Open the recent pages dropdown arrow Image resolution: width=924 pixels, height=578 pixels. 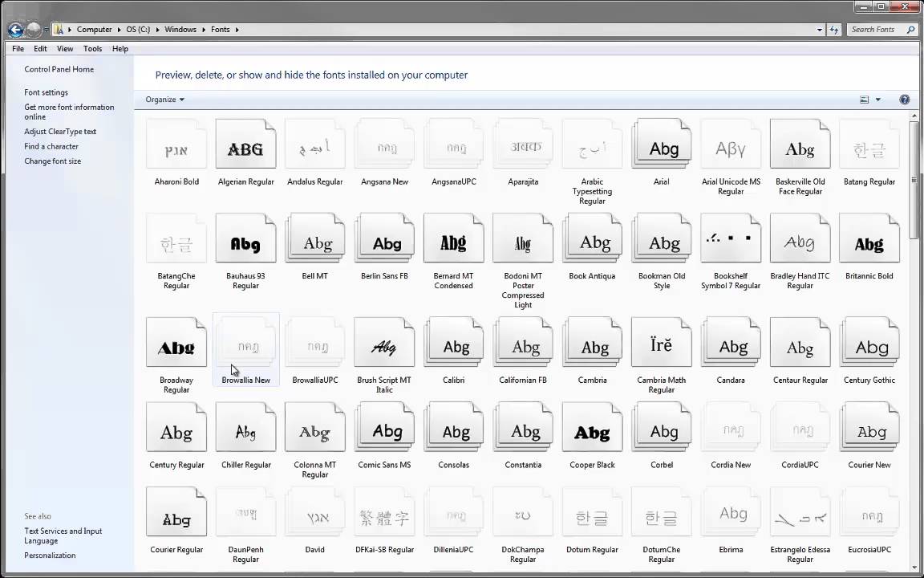coord(46,30)
